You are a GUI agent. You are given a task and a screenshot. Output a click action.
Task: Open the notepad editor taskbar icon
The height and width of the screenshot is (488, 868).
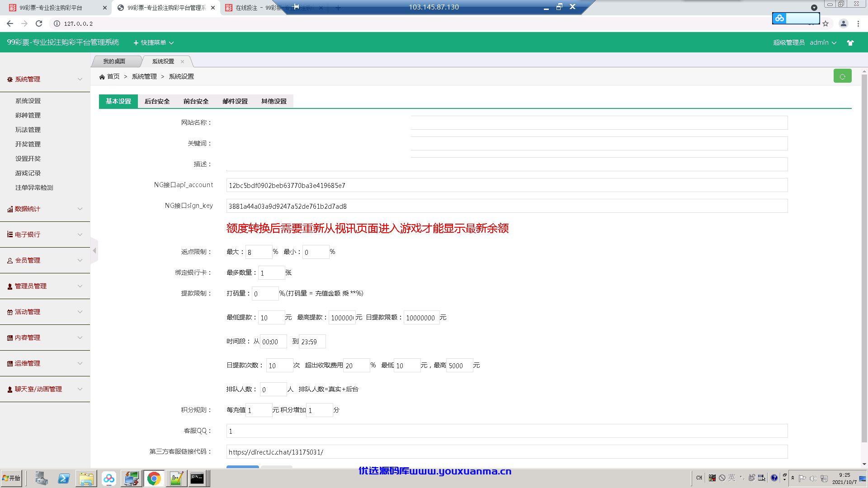tap(176, 479)
